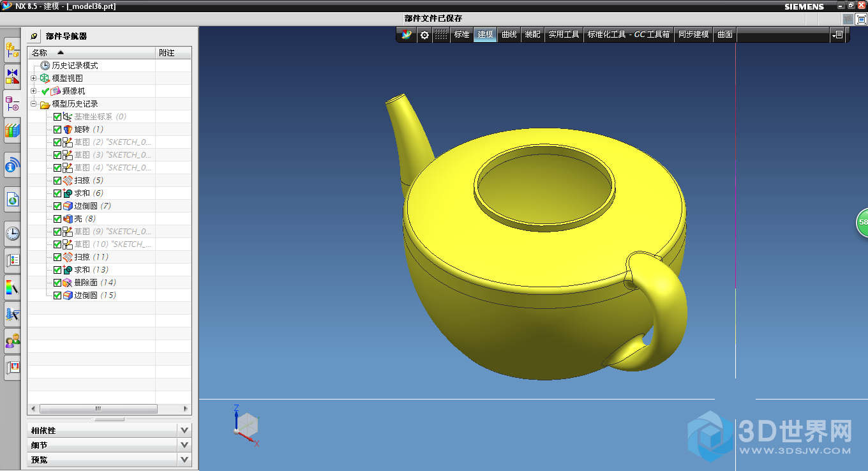Switch to the 标准化工具 - GC 工具箱 tab

pos(629,34)
